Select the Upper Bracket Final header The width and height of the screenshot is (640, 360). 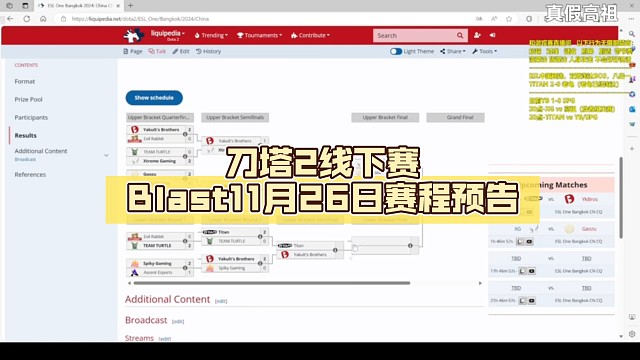point(385,118)
